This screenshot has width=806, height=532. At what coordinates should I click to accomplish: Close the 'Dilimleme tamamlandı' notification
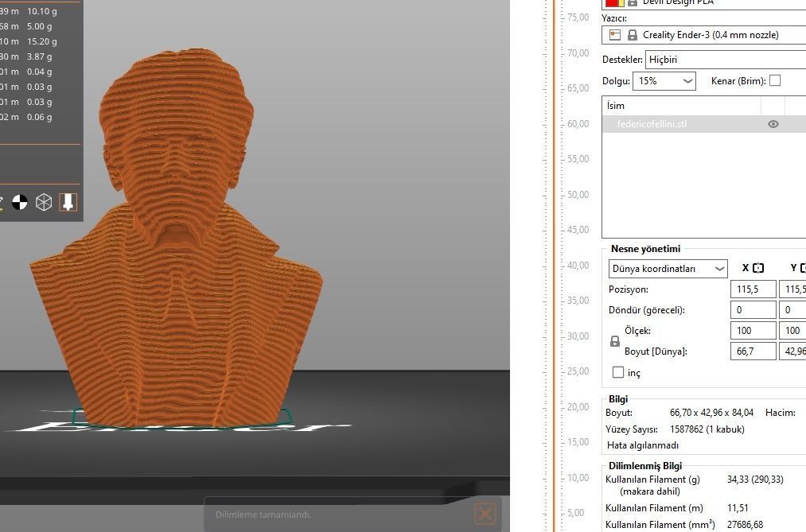pos(485,513)
